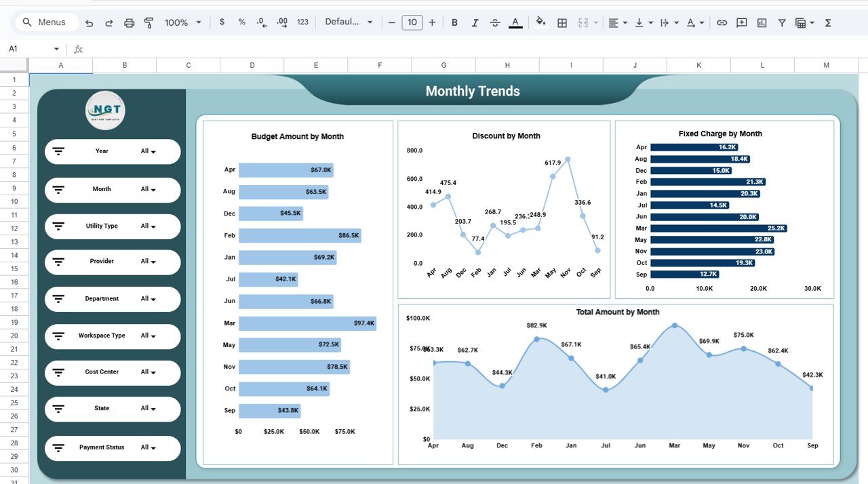Open the font family dropdown
868x484 pixels.
(x=348, y=22)
